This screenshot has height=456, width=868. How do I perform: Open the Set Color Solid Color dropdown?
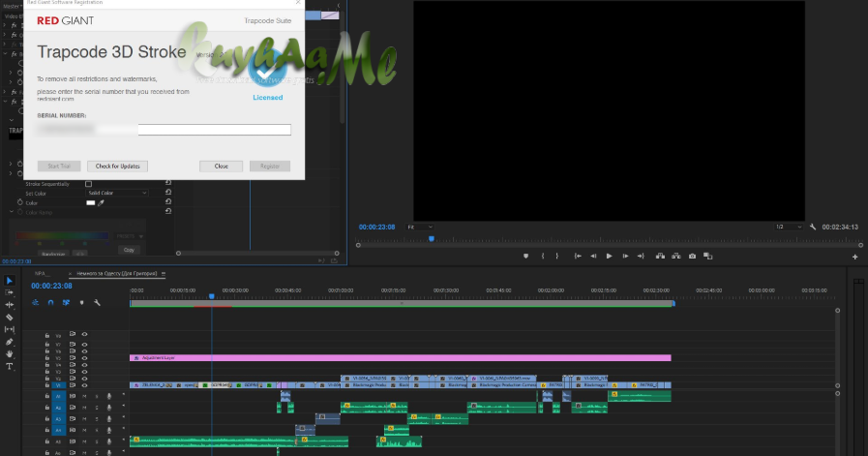point(117,193)
